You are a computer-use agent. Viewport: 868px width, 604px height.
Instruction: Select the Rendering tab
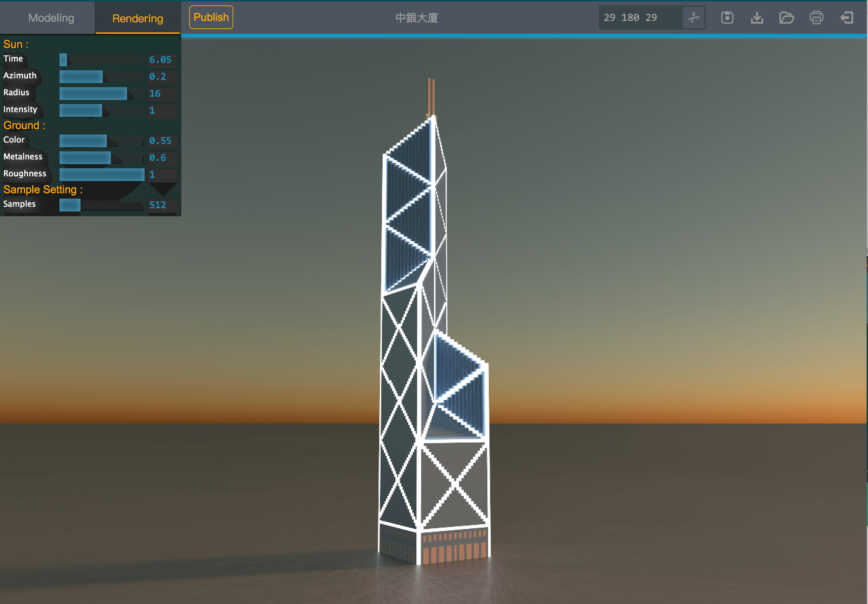click(x=138, y=18)
